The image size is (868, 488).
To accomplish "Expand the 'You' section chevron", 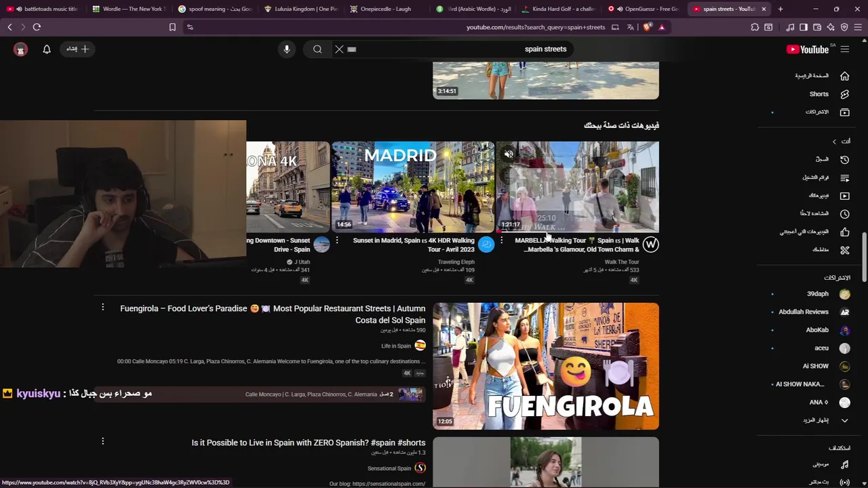I will [835, 141].
